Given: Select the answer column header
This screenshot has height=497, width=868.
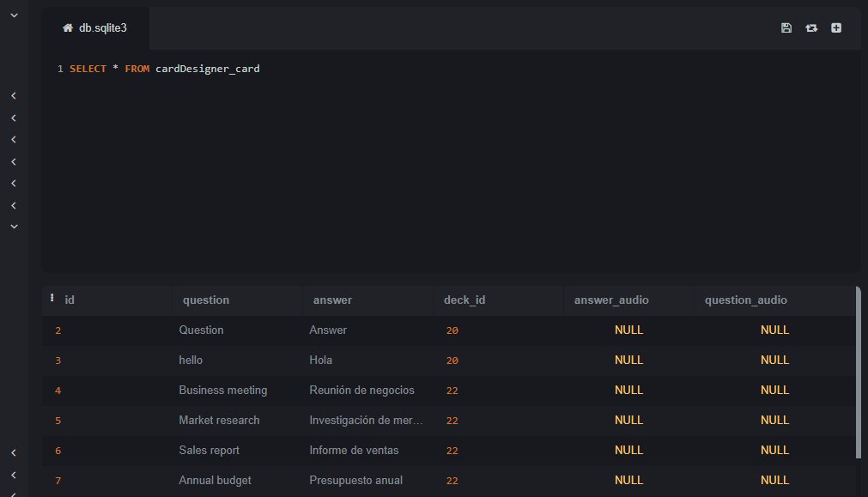Looking at the screenshot, I should pyautogui.click(x=332, y=300).
